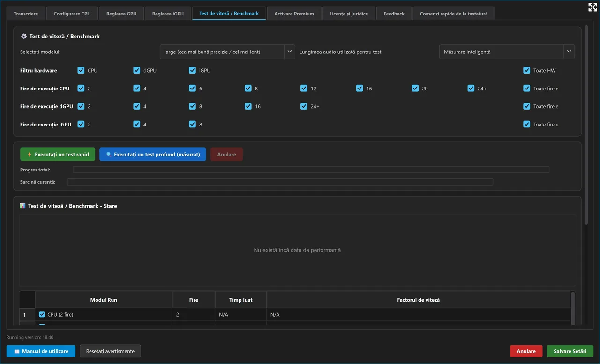Click the Timp luat column header
Screen dimensions: 600x364
coord(241,300)
